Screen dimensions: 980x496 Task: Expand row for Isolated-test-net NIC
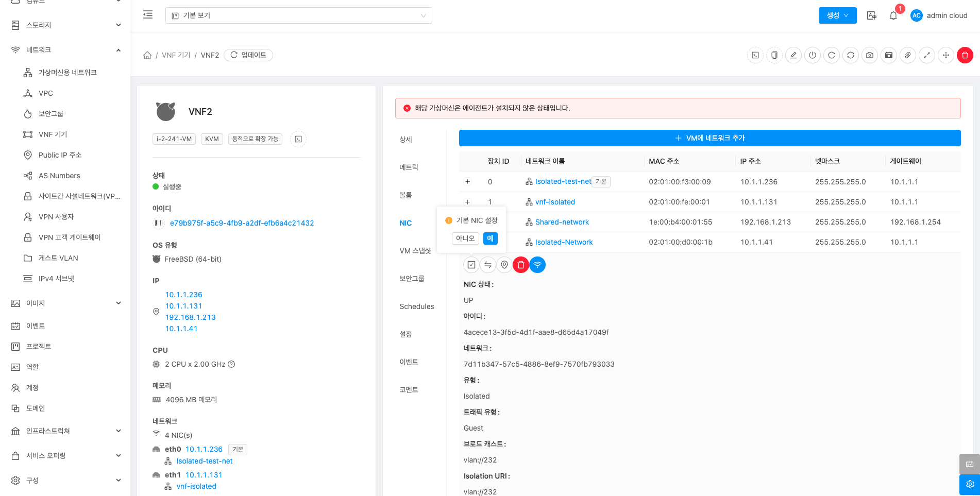[x=467, y=182]
